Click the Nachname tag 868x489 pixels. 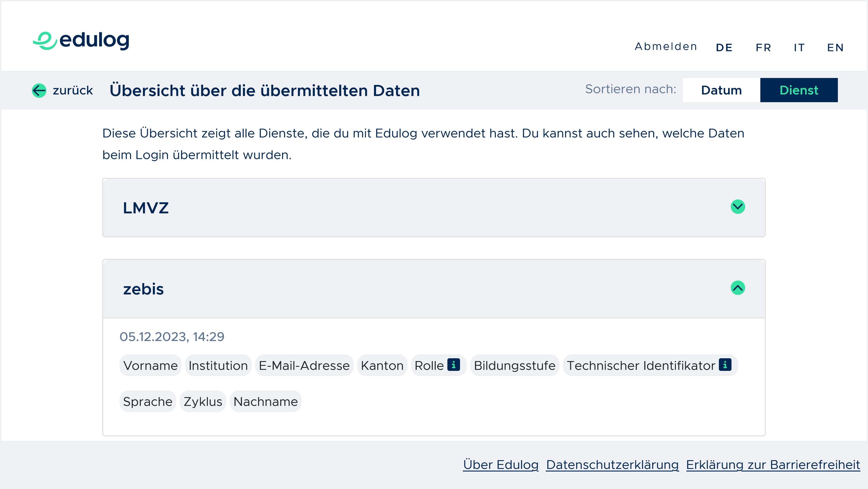[x=266, y=401]
